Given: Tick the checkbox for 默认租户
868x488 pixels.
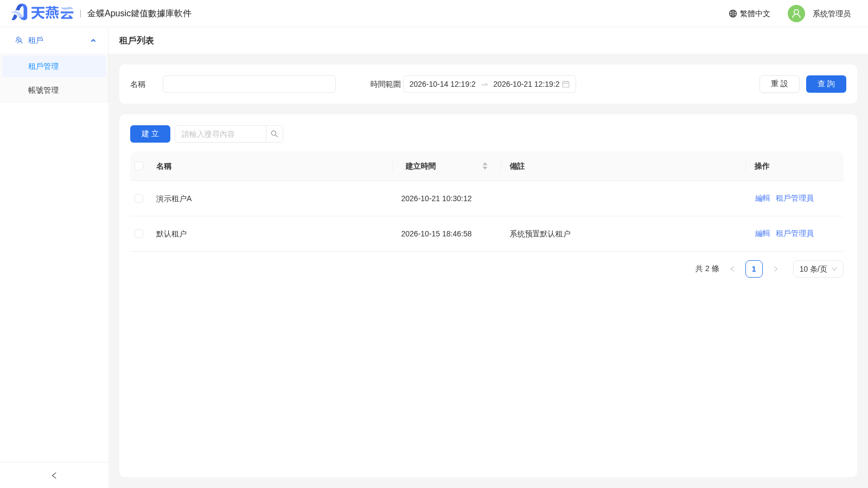Looking at the screenshot, I should (139, 234).
